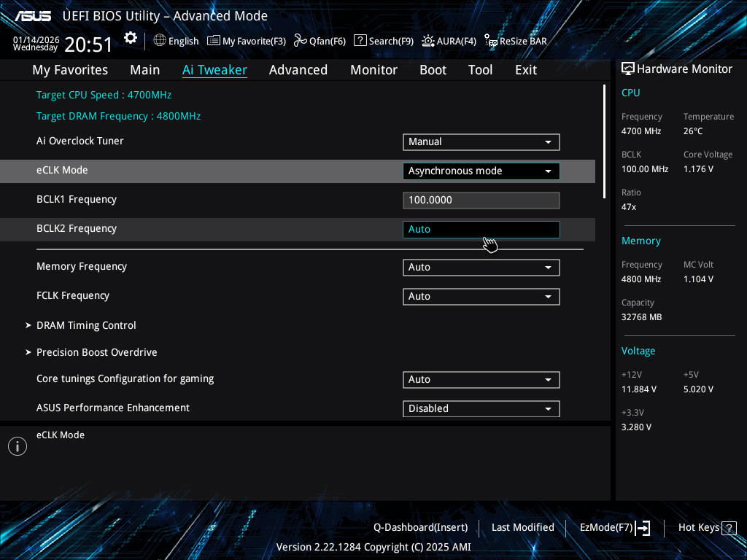Click the globe language icon
Image resolution: width=747 pixels, height=560 pixels.
coord(160,41)
